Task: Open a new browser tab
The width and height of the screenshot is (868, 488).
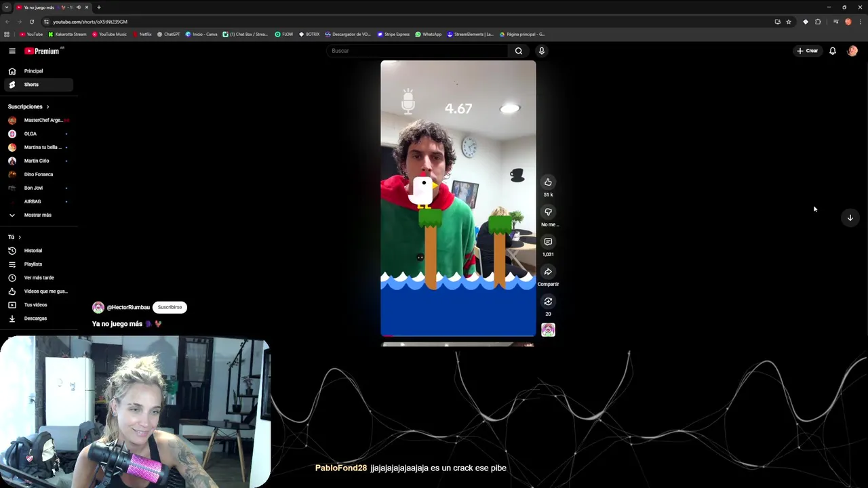Action: click(99, 7)
